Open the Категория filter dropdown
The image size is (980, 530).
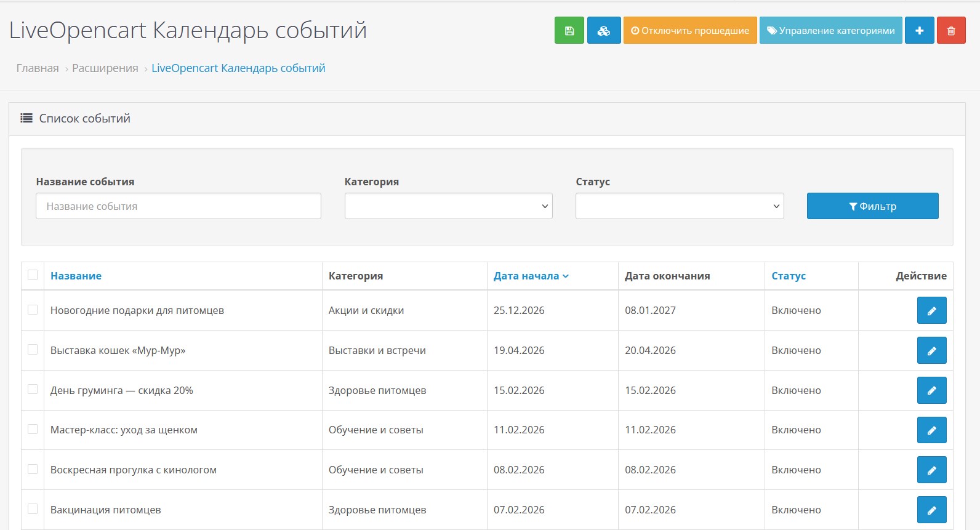448,206
